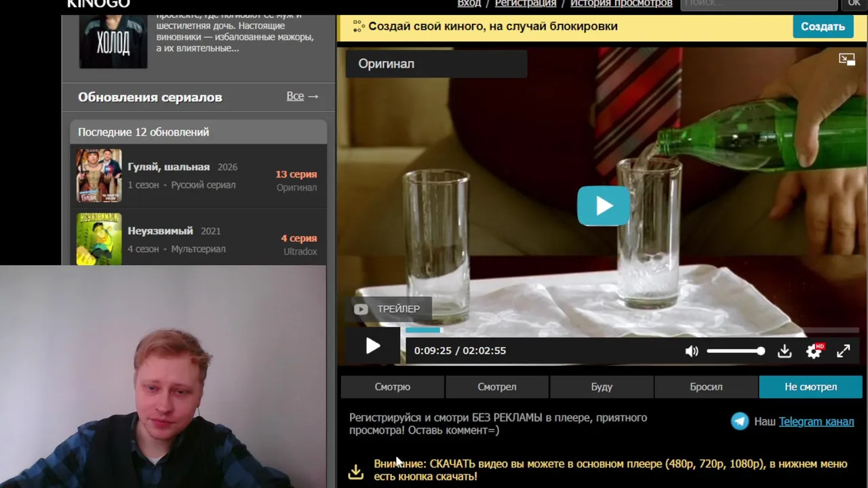Open the Регистрация link
Screen dimensions: 868x488
point(526,3)
